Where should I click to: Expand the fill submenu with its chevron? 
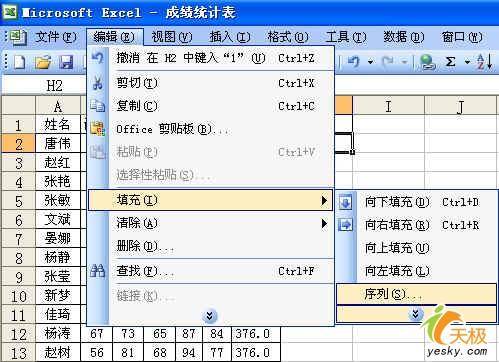click(416, 314)
